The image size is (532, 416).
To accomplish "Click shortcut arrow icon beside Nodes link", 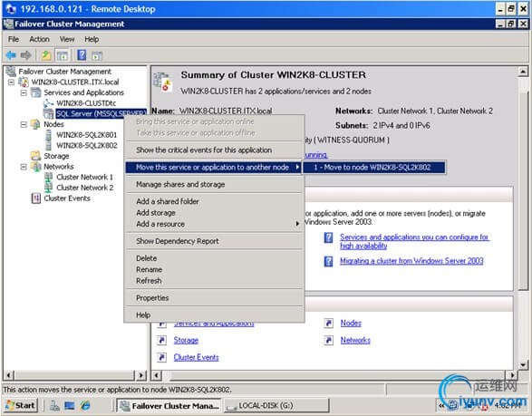I will coord(328,323).
